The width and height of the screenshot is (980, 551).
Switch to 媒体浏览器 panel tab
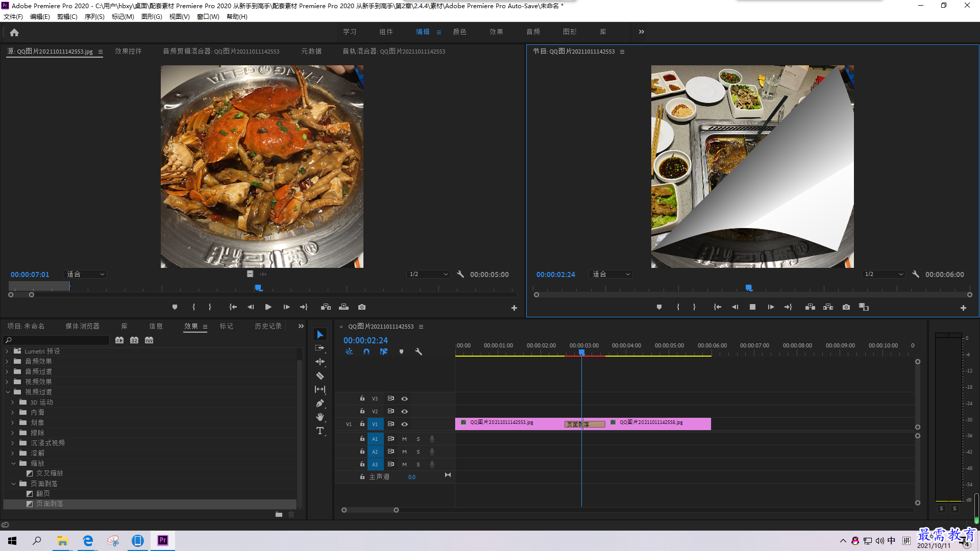pos(83,327)
